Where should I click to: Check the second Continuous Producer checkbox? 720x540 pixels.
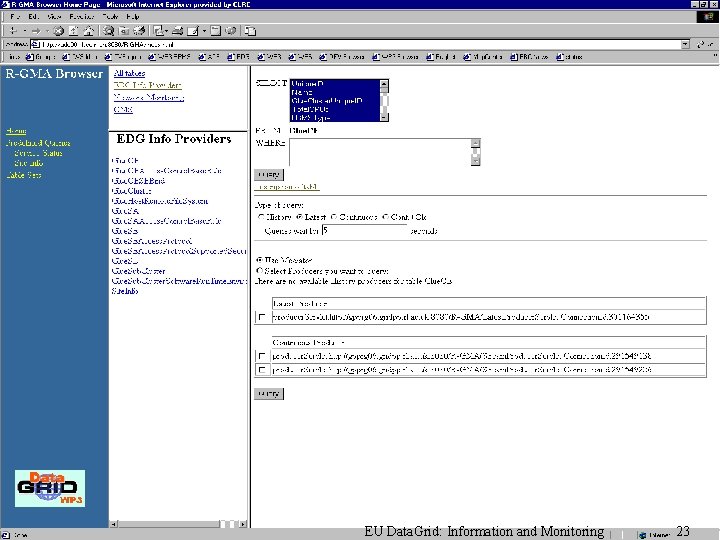point(262,370)
